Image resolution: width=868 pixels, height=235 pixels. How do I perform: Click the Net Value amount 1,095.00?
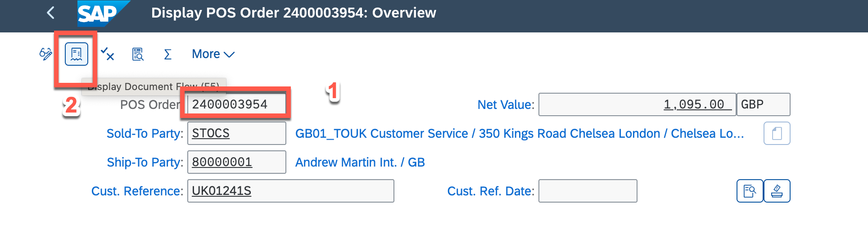pos(637,104)
